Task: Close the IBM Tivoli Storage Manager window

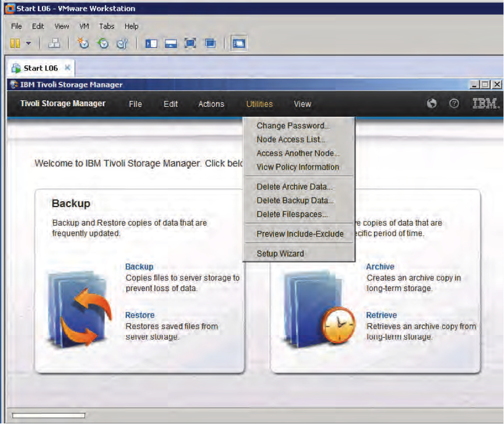Action: [497, 85]
